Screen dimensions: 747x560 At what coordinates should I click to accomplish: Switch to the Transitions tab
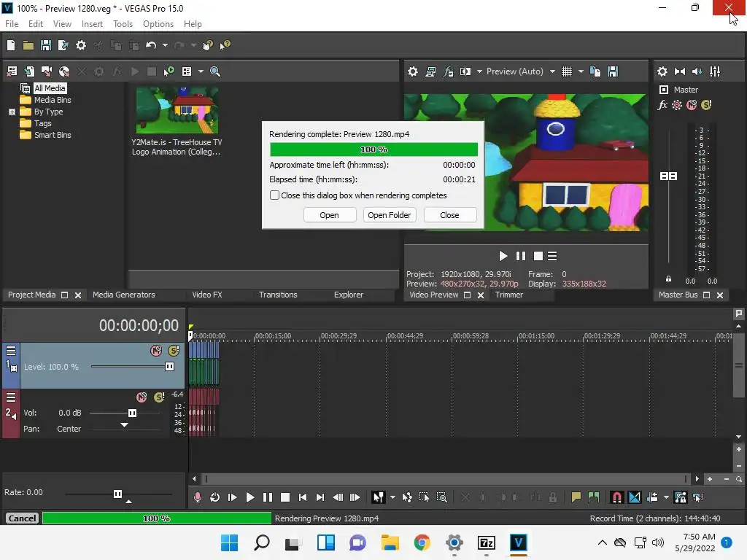coord(278,295)
